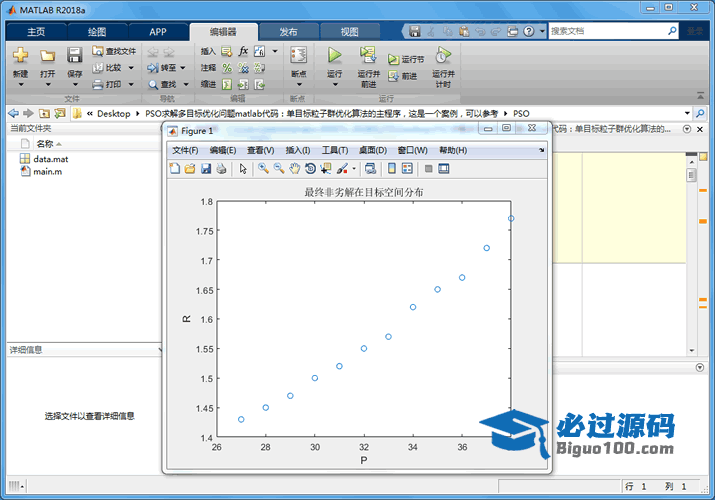Screen dimensions: 715x500
Task: Switch to the View (视图) tab
Action: pyautogui.click(x=350, y=32)
